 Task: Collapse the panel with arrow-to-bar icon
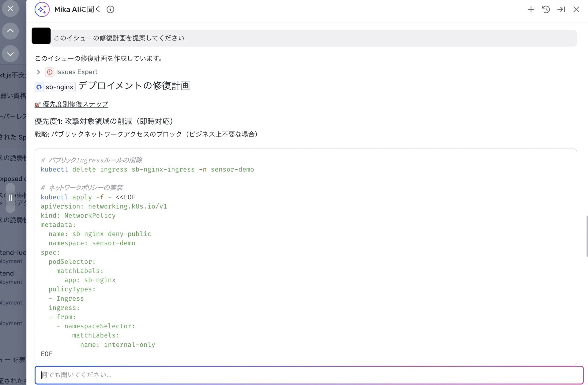561,9
